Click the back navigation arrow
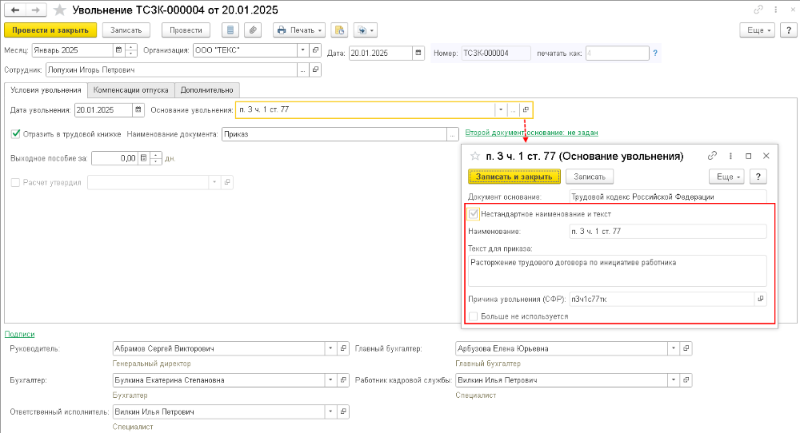The image size is (800, 433). 15,10
